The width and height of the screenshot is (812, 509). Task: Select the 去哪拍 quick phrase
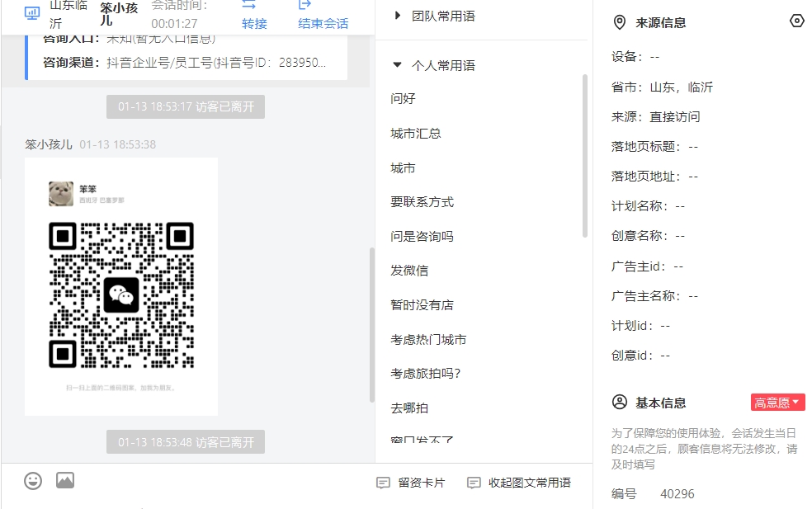[x=409, y=408]
